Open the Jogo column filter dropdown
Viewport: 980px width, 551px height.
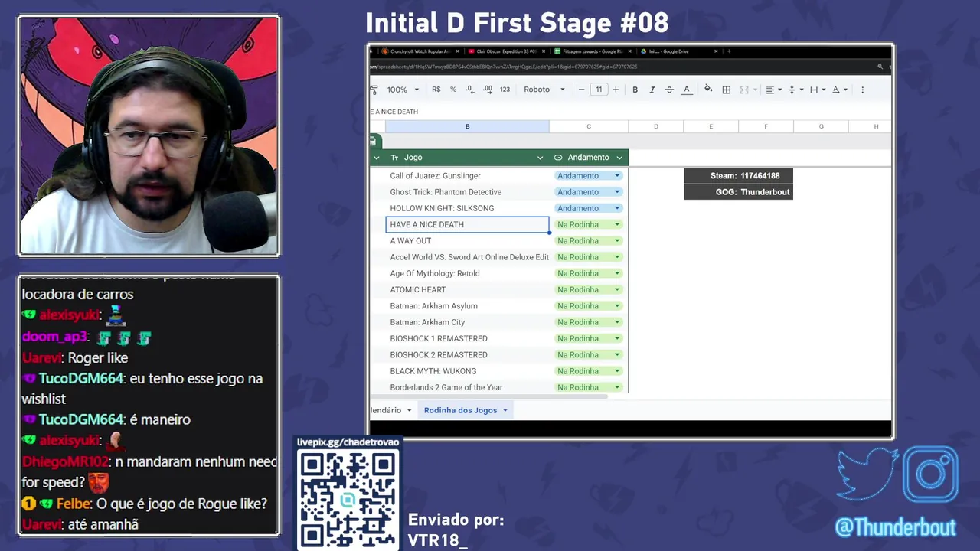pos(540,158)
